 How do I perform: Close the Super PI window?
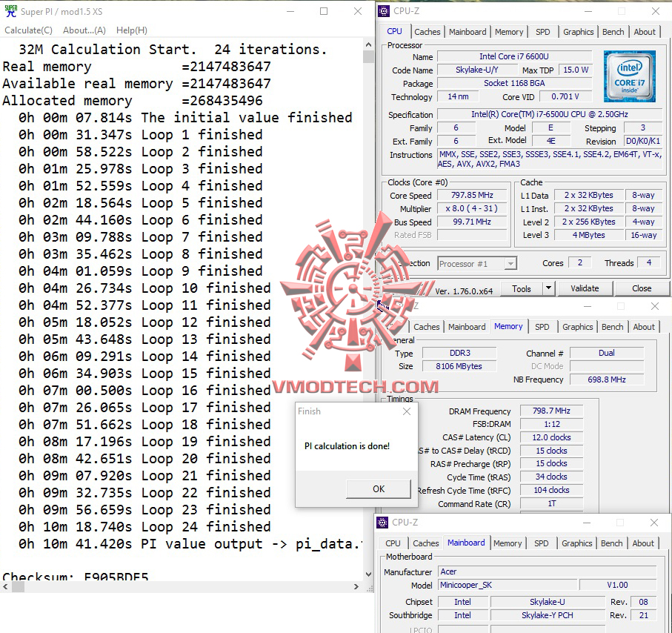click(358, 11)
